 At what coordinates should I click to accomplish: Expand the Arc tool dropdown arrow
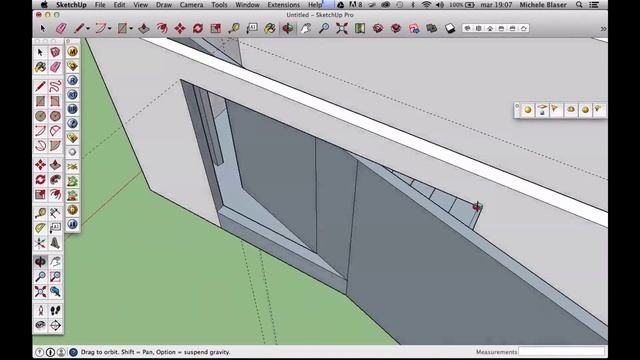click(x=109, y=29)
